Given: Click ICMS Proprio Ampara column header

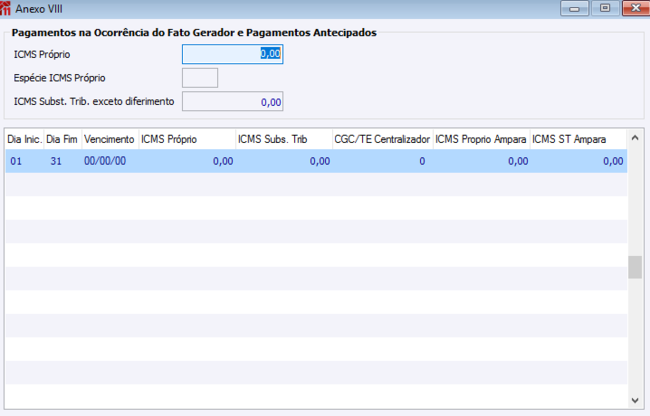Looking at the screenshot, I should (x=480, y=138).
